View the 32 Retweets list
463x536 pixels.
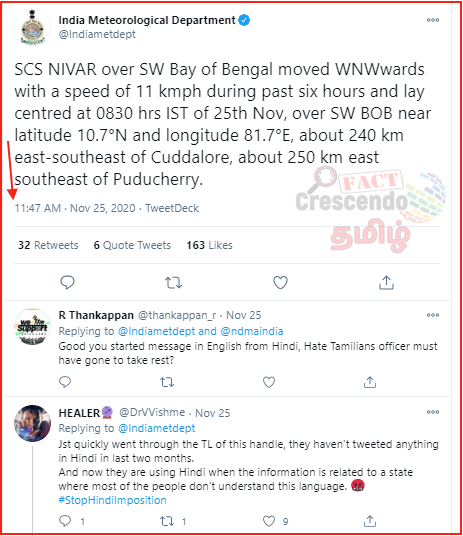pyautogui.click(x=48, y=245)
